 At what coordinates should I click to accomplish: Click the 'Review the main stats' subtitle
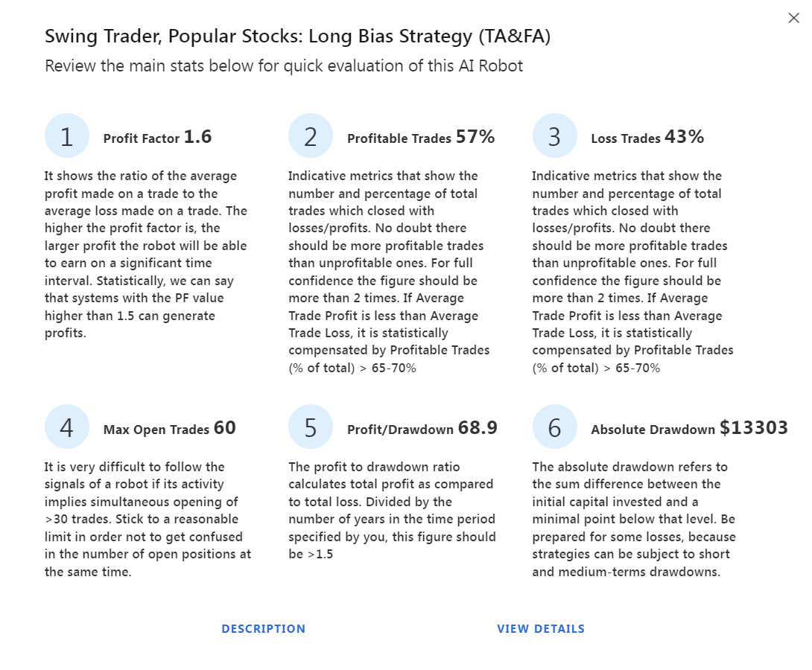coord(284,66)
